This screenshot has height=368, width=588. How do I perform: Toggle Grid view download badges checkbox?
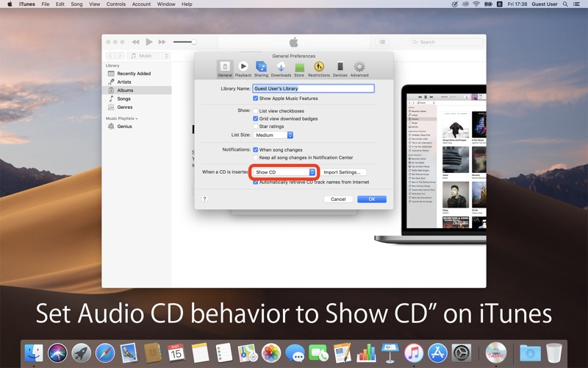(x=255, y=118)
